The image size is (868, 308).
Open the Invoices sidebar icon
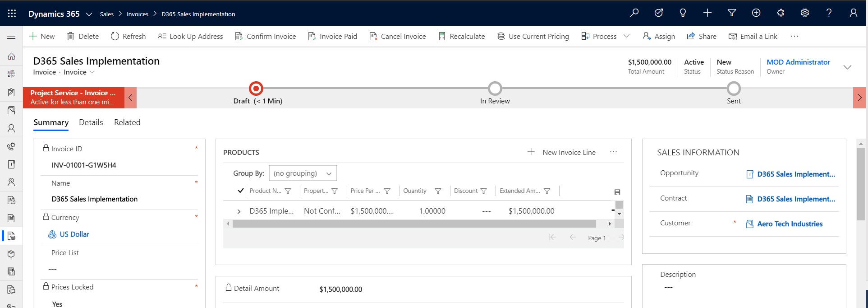point(11,236)
